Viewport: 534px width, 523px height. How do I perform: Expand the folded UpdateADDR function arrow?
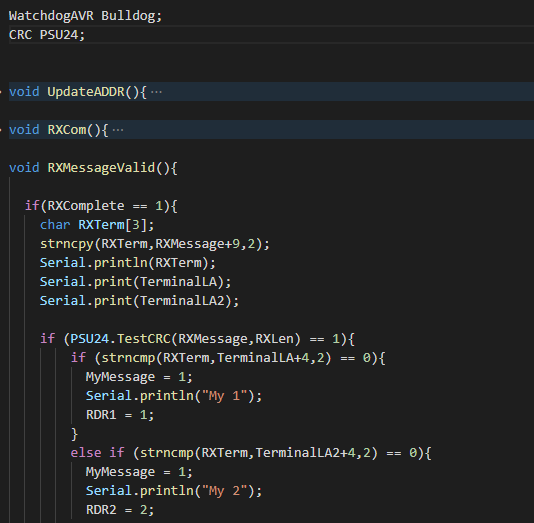click(1, 92)
